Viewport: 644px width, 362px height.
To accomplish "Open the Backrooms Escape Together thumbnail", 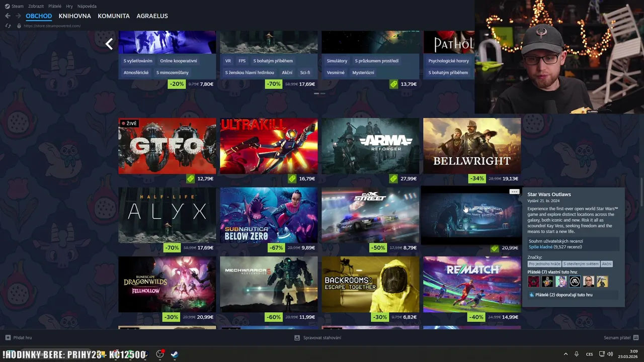I will [x=370, y=285].
